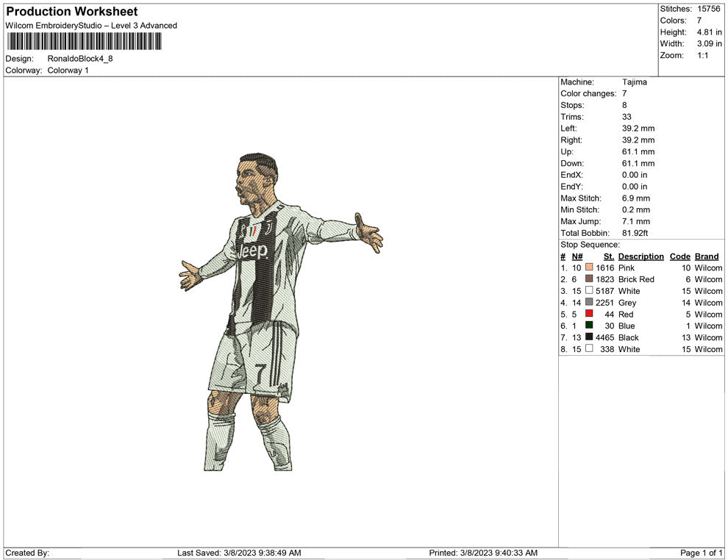Viewport: 728px width, 560px height.
Task: Click the Min Stitch value 0.2 mm
Action: pos(636,209)
